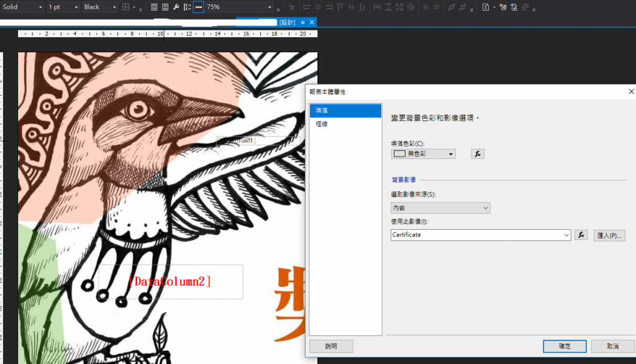Screen dimensions: 636x364
Task: Click fx button beside Certificate image
Action: click(x=581, y=235)
